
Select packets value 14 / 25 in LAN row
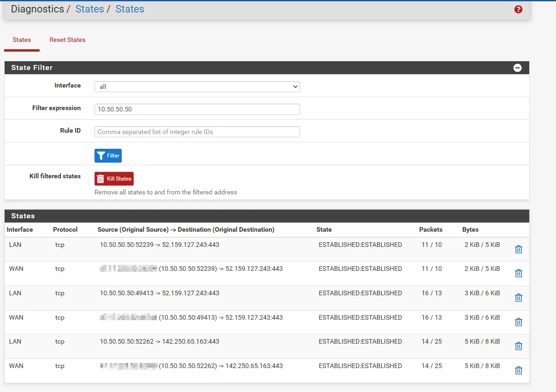pyautogui.click(x=432, y=341)
